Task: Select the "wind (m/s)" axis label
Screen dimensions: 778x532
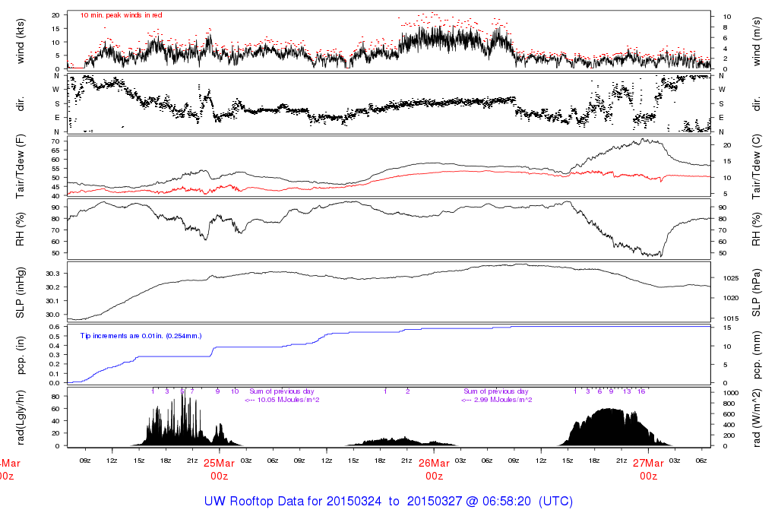Action: coord(756,42)
